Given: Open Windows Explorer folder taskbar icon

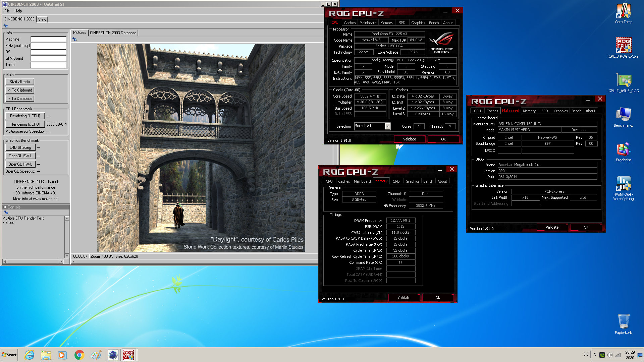Looking at the screenshot, I should pos(46,355).
